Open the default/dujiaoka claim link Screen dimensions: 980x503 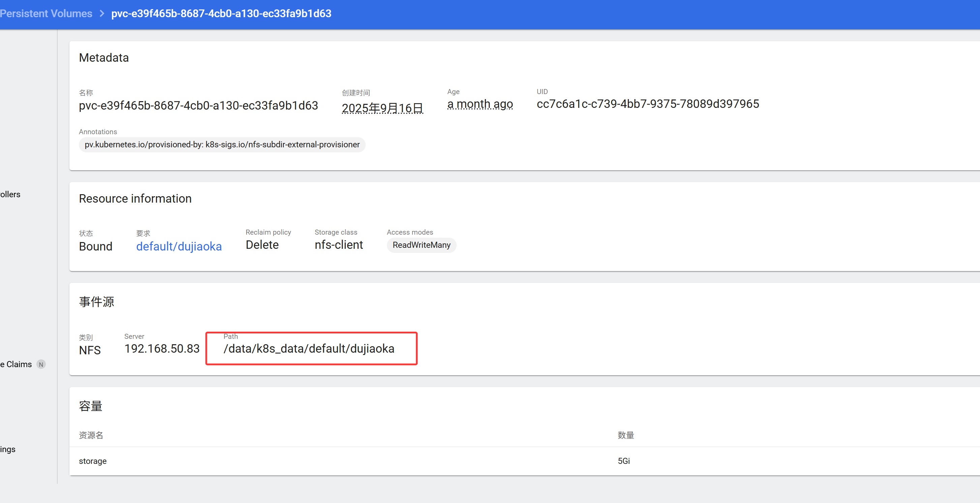pos(179,246)
